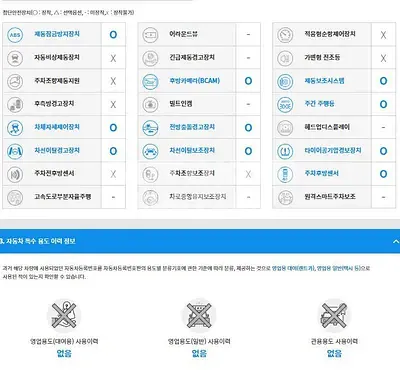Image resolution: width=400 pixels, height=370 pixels.
Task: Click the 차체자세제어장치 label
Action: (x=57, y=127)
